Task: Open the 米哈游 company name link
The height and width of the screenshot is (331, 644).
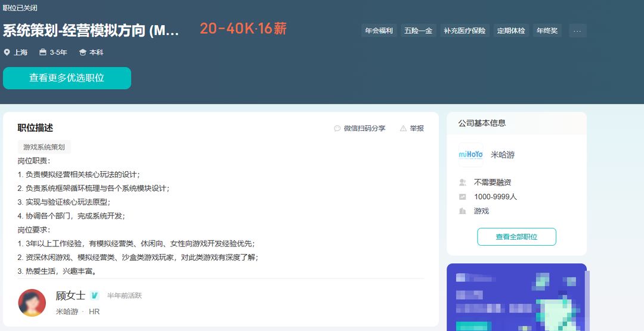Action: tap(503, 155)
